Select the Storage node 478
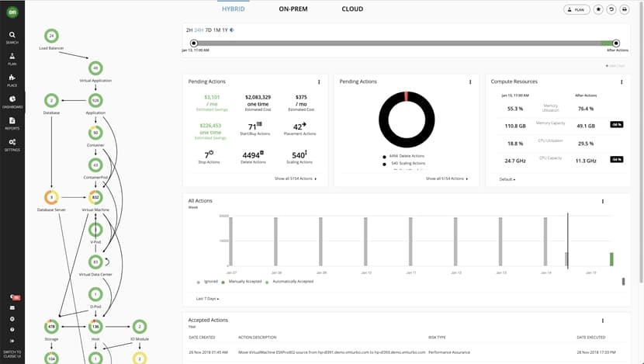Viewport: 644px width, 364px height. pyautogui.click(x=51, y=327)
